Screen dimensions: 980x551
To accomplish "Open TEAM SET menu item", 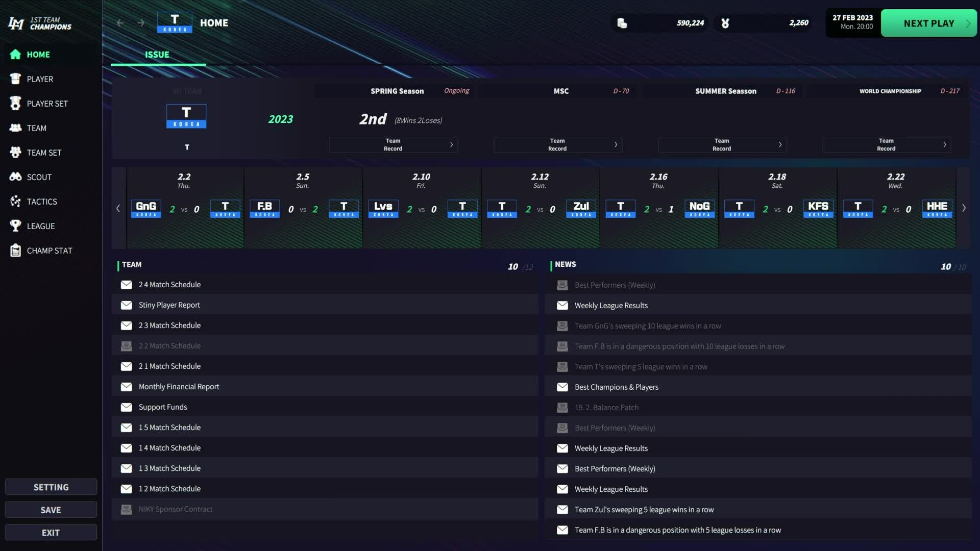I will (44, 153).
